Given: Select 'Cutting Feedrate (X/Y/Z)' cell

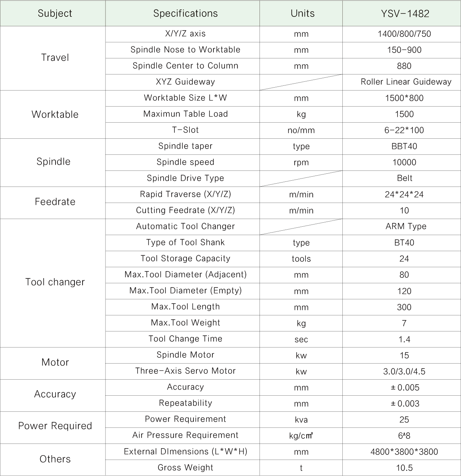Looking at the screenshot, I should [x=183, y=211].
